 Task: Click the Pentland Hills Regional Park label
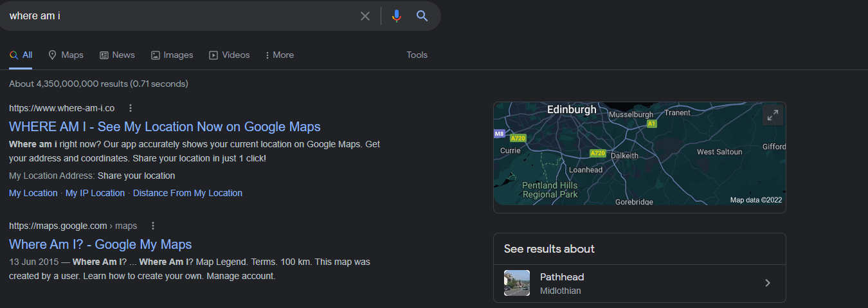point(550,190)
